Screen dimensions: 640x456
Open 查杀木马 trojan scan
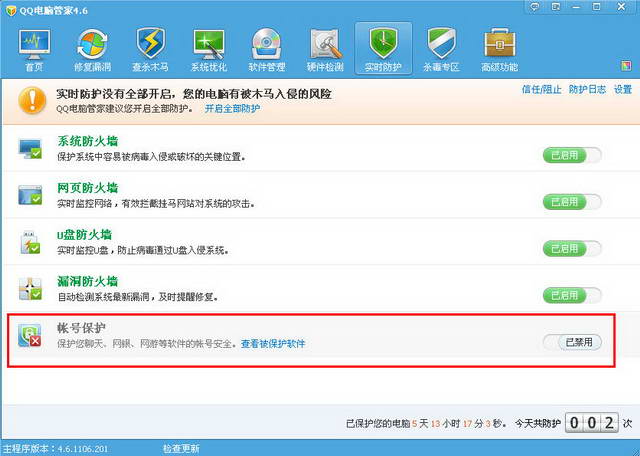pos(149,49)
